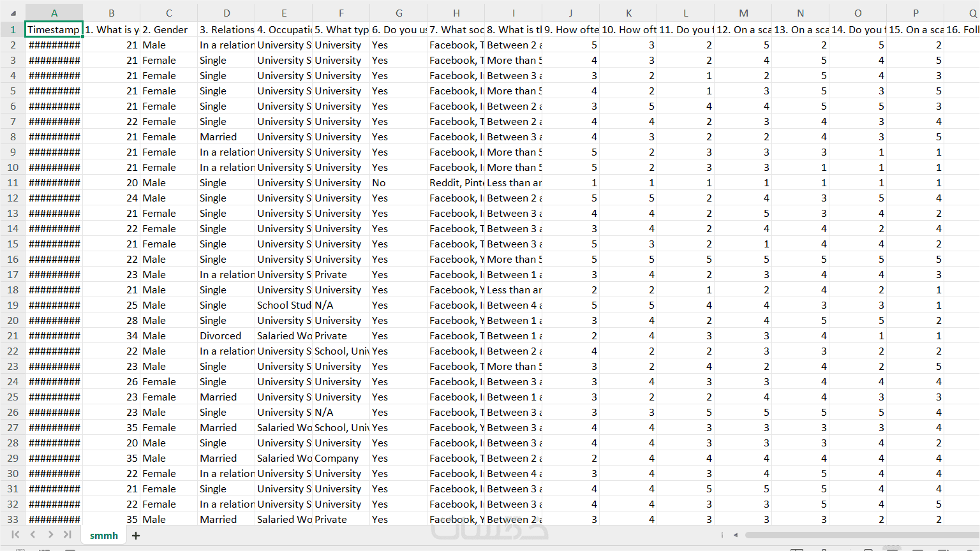Select column J header
This screenshot has width=980, height=551.
pos(571,13)
